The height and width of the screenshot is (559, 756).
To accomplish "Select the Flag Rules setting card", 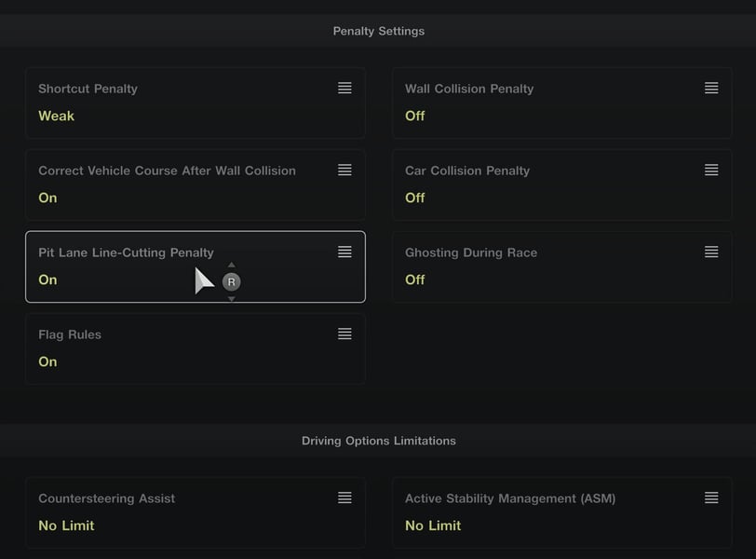I will 196,349.
